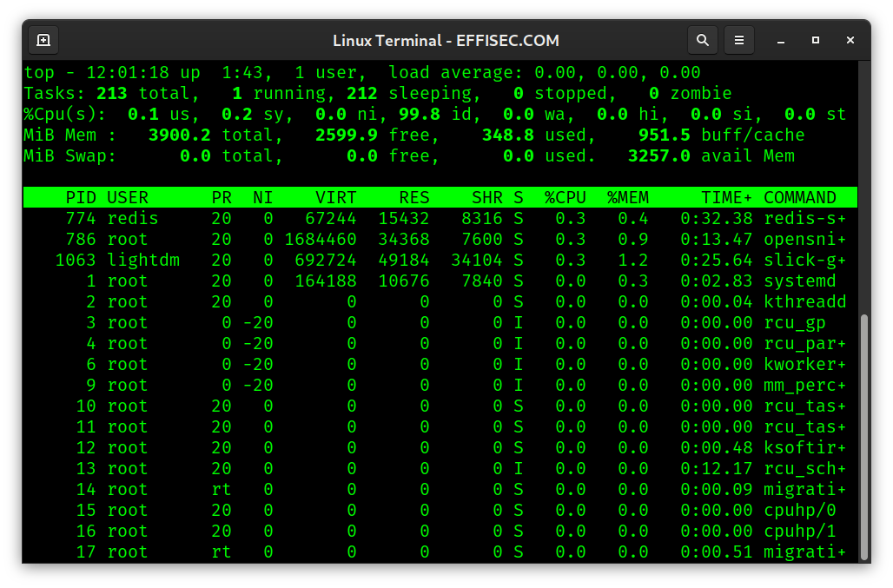Select the kthreadd process row

[x=434, y=301]
